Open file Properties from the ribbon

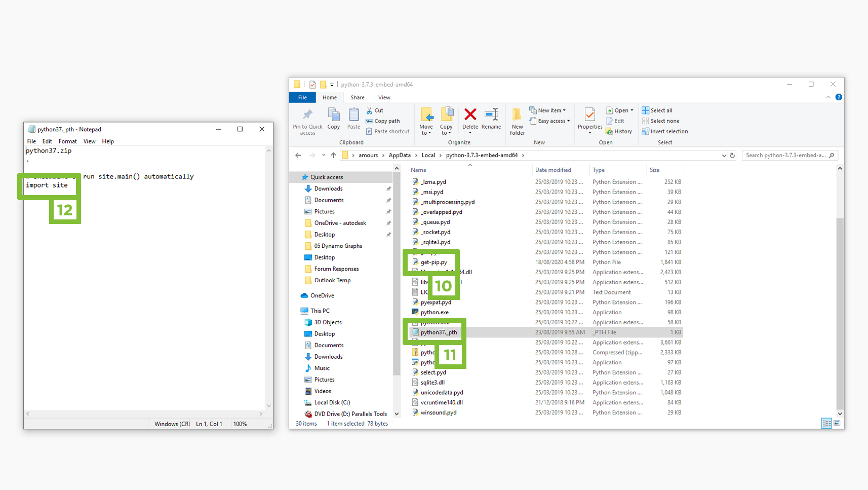coord(589,117)
